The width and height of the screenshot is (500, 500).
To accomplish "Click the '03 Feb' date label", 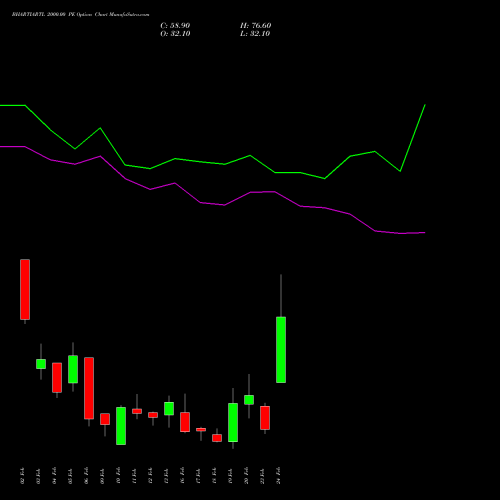I will [38, 476].
